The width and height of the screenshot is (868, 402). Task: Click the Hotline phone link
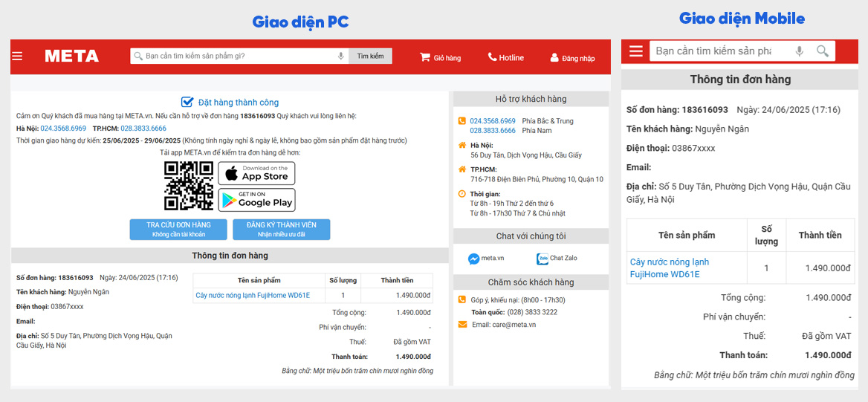(x=506, y=57)
